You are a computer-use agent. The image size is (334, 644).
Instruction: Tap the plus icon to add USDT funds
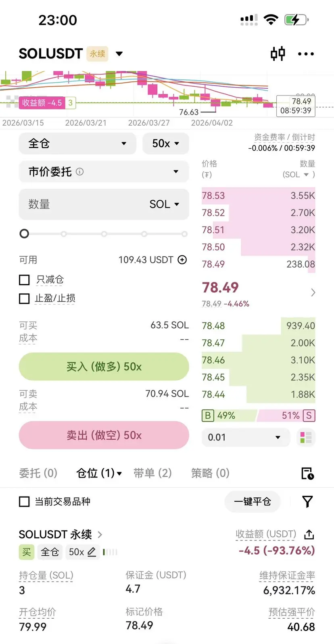pyautogui.click(x=182, y=260)
